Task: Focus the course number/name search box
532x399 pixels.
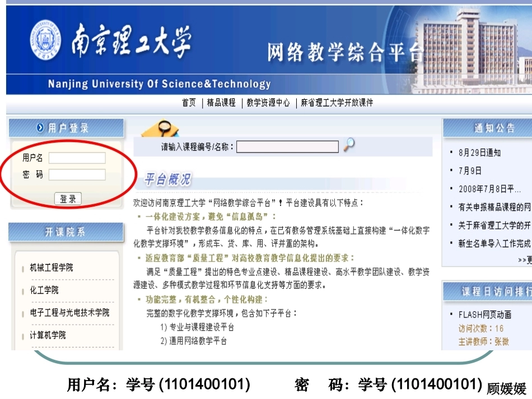Action: 287,147
